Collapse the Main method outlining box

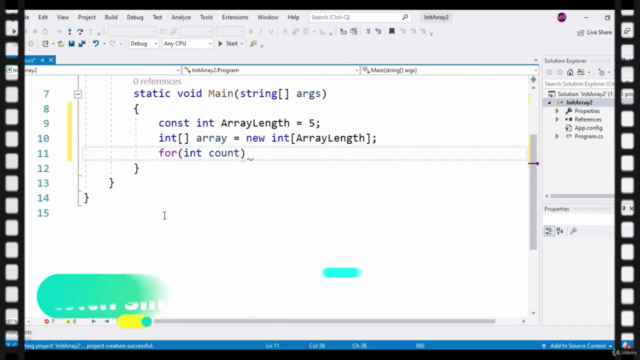coord(78,94)
